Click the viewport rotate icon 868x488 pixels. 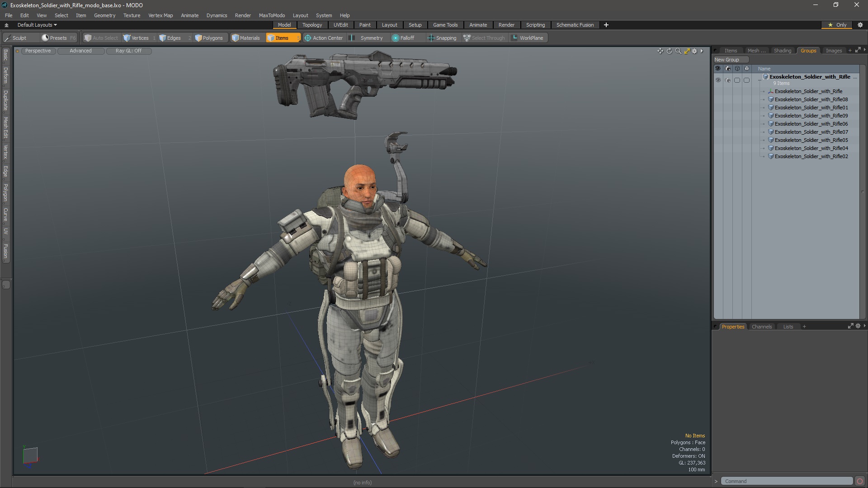coord(669,51)
